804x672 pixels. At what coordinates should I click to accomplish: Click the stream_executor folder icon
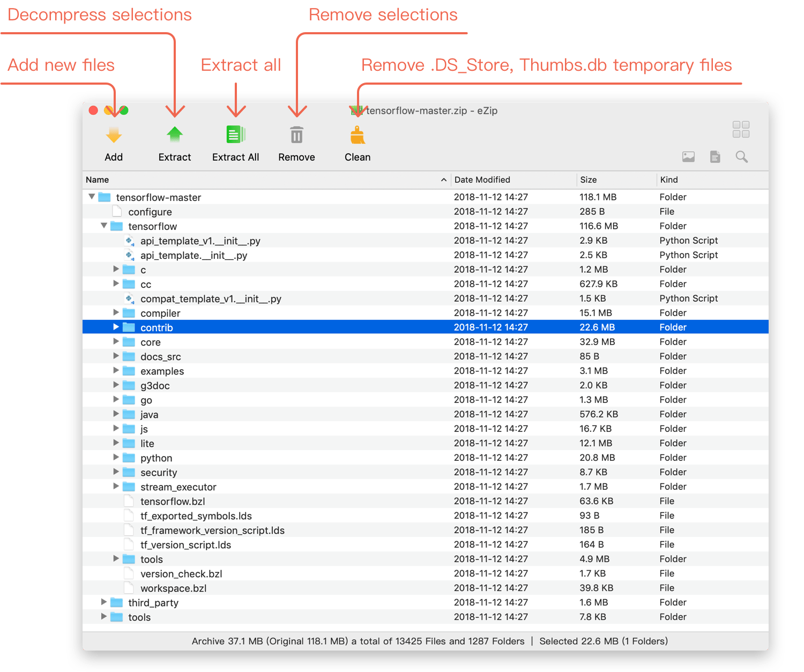[x=129, y=487]
